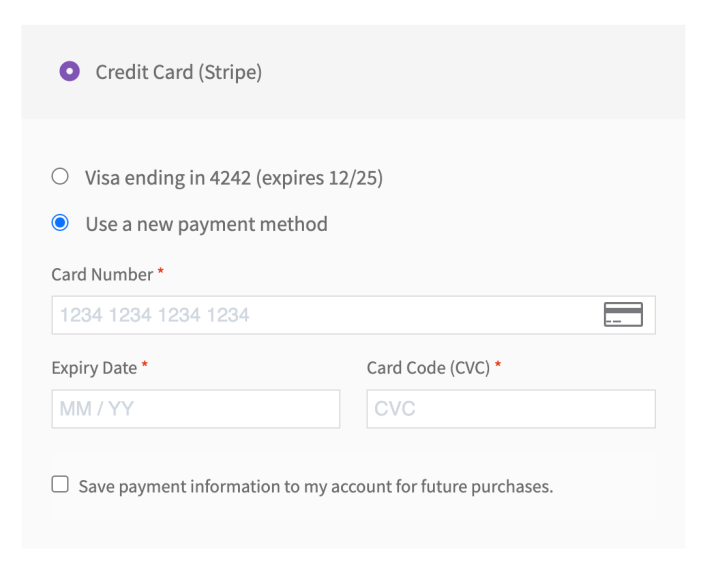Click the Card Code (CVC) field label
This screenshot has height=574, width=703.
pyautogui.click(x=428, y=368)
